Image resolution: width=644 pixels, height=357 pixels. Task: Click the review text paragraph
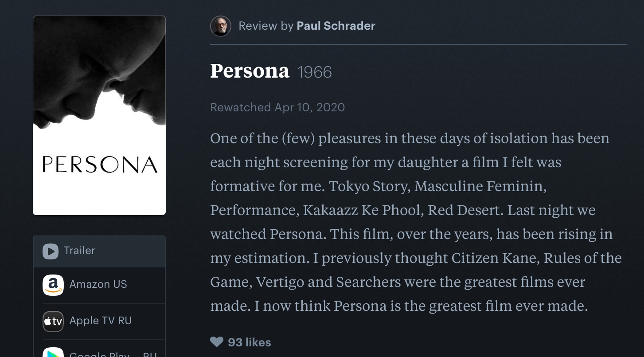[416, 222]
